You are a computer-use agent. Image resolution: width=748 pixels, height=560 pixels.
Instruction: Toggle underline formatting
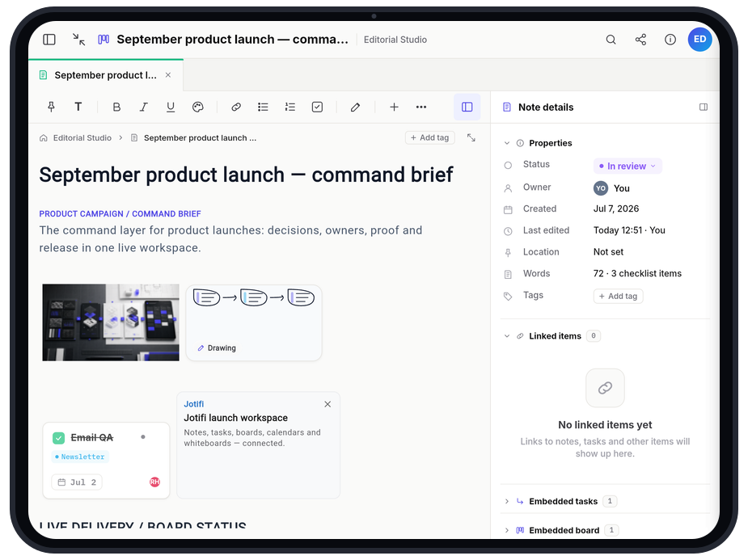(171, 107)
